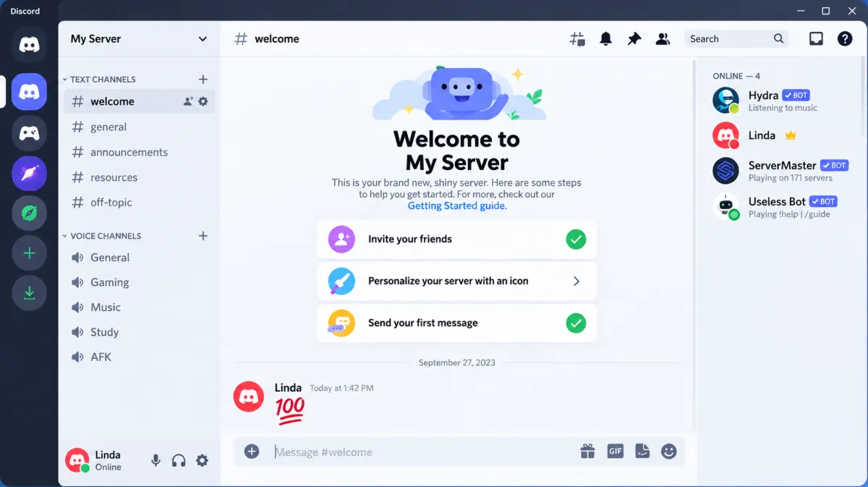Screen dimensions: 868x487
Task: Click the ServerMaster member name
Action: [x=782, y=166]
